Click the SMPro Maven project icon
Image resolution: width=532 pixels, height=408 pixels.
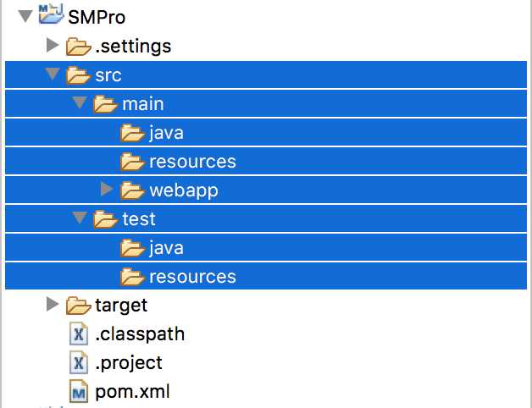(52, 15)
